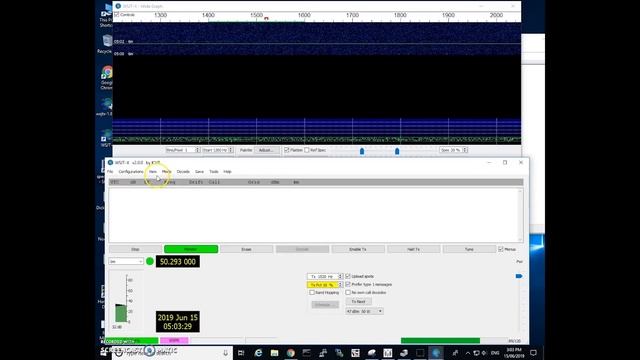Toggle the Controls checkbox in Wide Graph
This screenshot has height=360, width=640.
tap(117, 15)
